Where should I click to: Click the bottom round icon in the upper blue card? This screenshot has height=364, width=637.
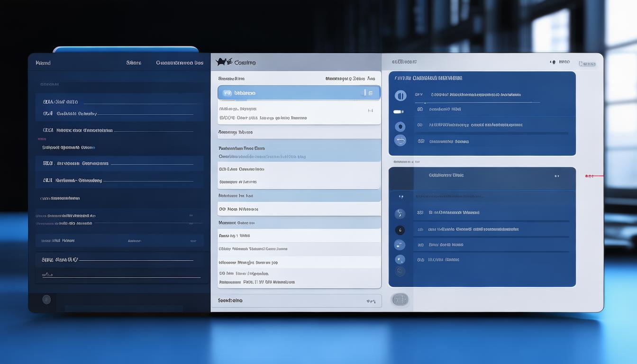point(400,140)
